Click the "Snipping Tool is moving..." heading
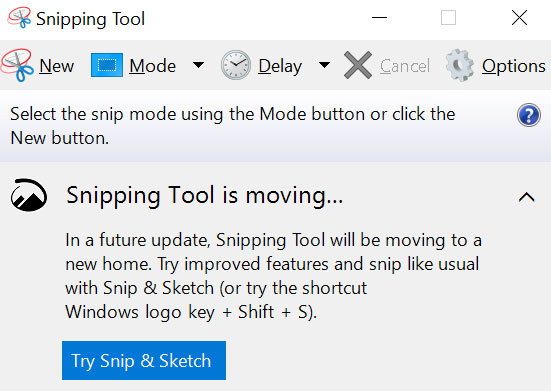The image size is (551, 391). (205, 195)
